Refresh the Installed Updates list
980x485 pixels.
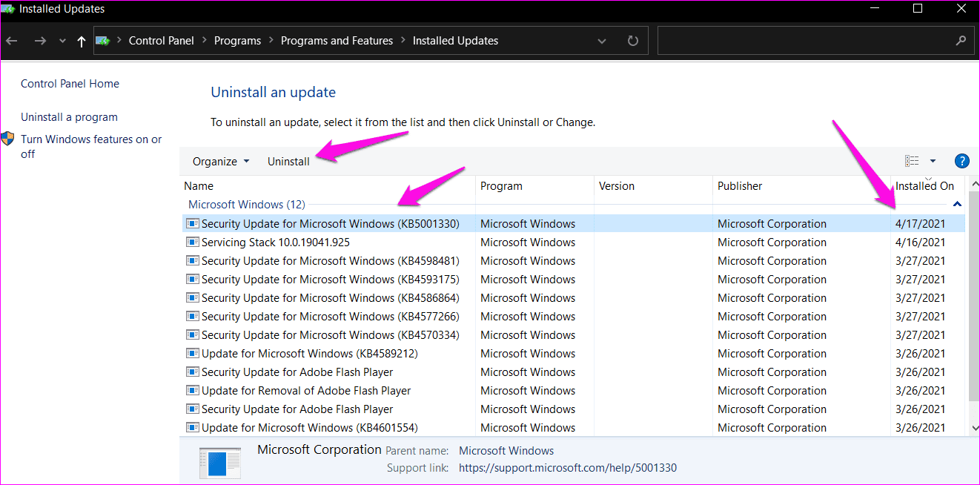[632, 41]
